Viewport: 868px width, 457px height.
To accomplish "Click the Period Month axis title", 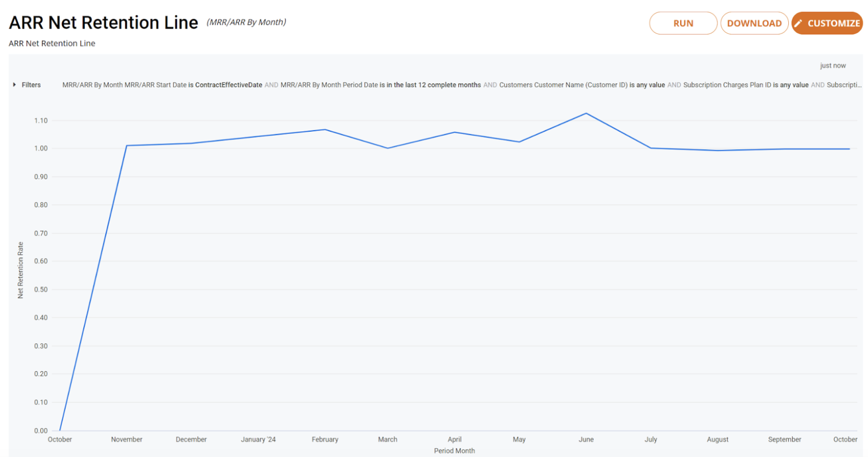I will click(454, 451).
